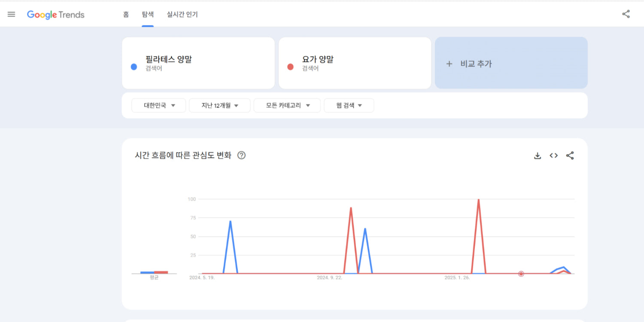The width and height of the screenshot is (644, 322).
Task: Click the red highlighted data point on chart
Action: point(521,273)
